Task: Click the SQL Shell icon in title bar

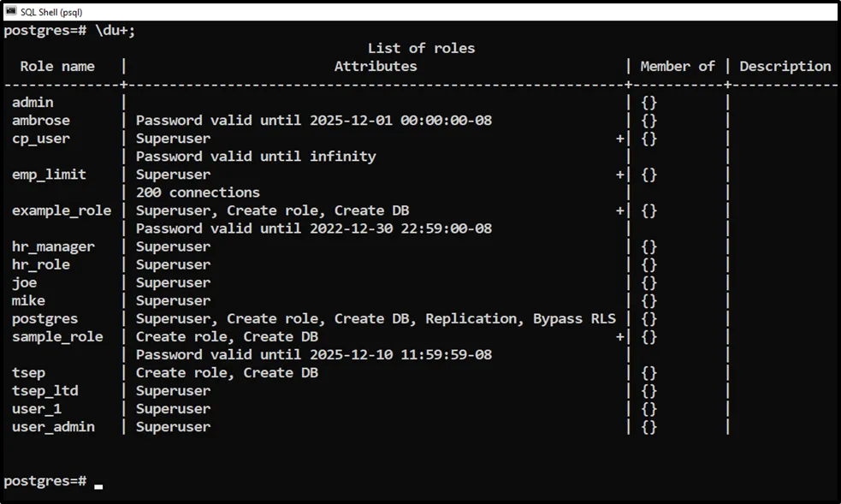Action: coord(11,10)
